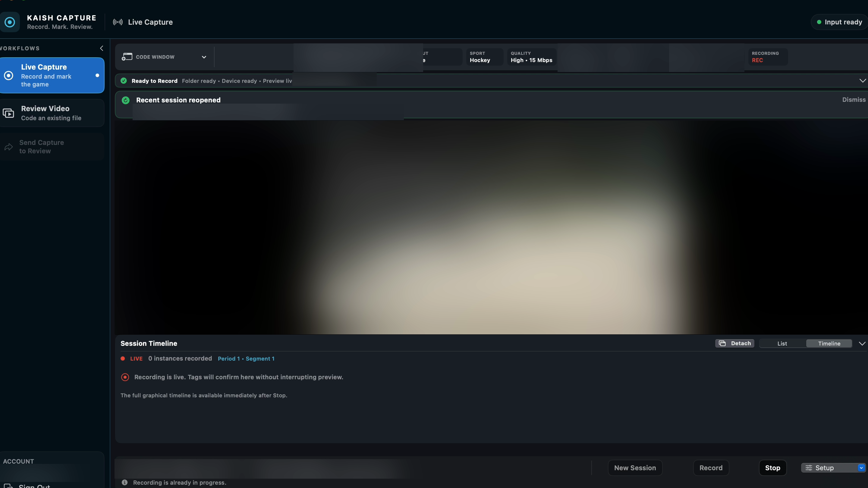Dismiss the Recent session reopened notice
Viewport: 868px width, 488px height.
(x=854, y=100)
